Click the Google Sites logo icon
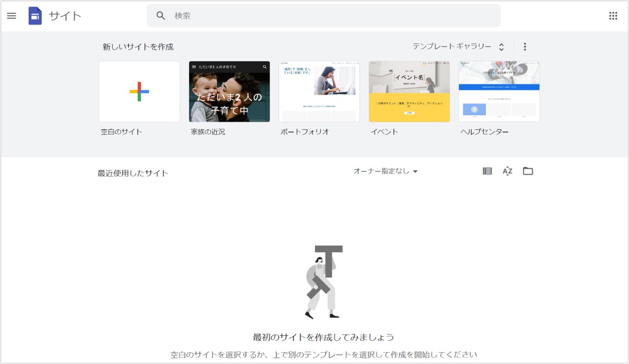The width and height of the screenshot is (629, 364). [x=35, y=16]
